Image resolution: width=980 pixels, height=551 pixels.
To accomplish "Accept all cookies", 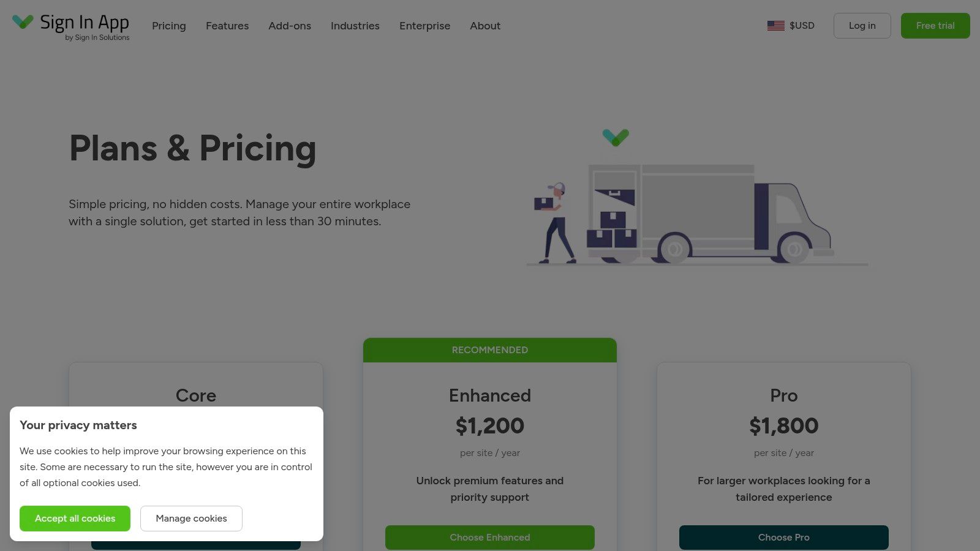I will pos(75,519).
